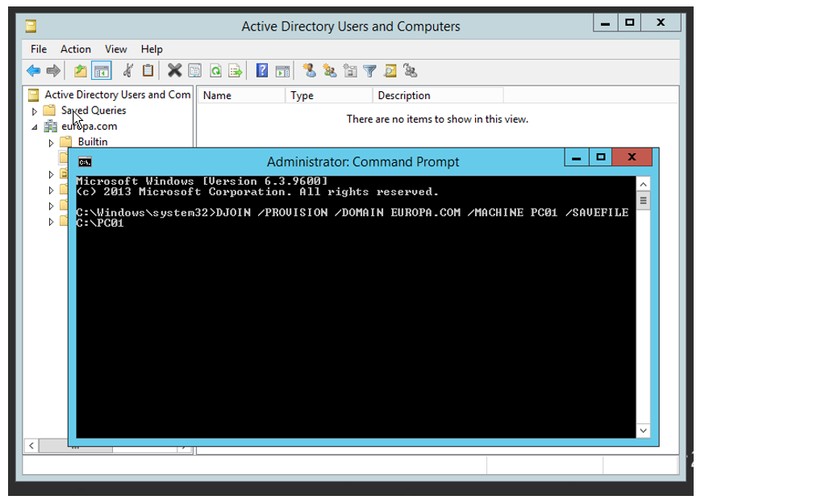Open Filter options via the funnel icon
Image resolution: width=813 pixels, height=504 pixels.
coord(369,71)
